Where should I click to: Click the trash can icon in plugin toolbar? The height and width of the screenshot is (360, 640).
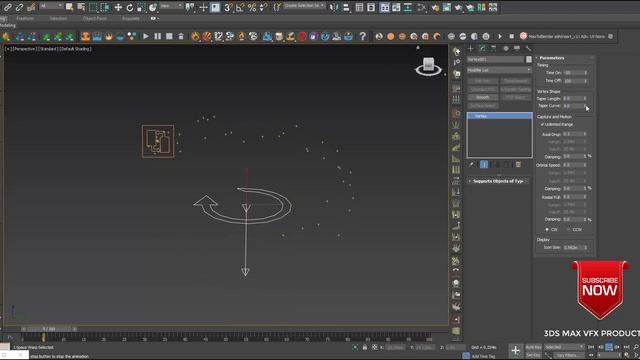point(181,36)
